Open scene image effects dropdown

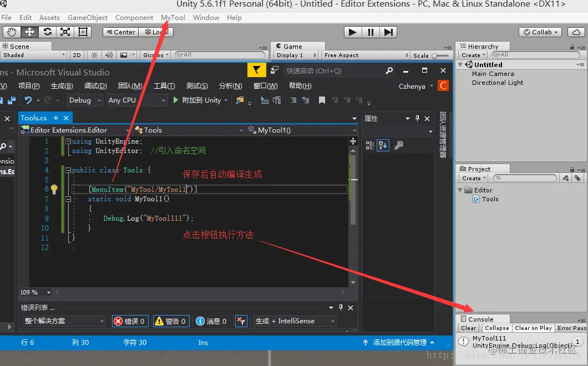click(x=133, y=55)
